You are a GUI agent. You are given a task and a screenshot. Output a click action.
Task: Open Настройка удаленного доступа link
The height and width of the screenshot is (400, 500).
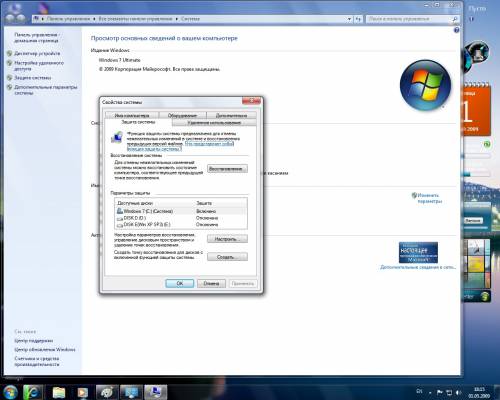39,66
